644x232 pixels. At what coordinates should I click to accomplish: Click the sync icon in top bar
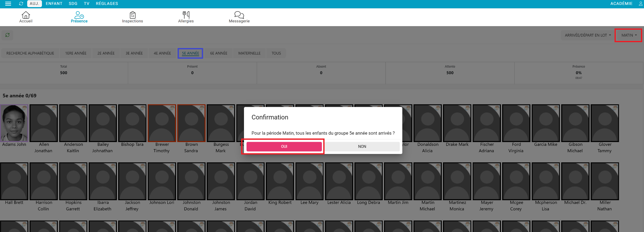(21, 4)
